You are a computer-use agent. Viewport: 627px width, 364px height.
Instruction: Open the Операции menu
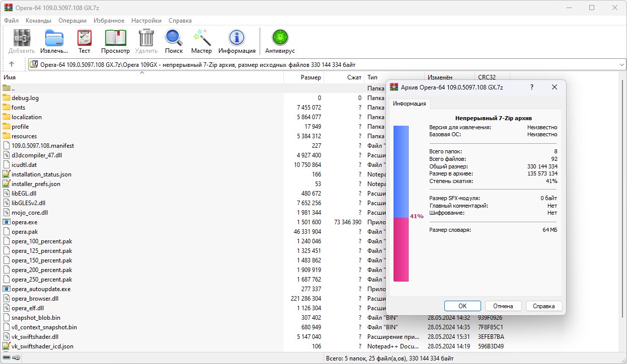[x=72, y=21]
